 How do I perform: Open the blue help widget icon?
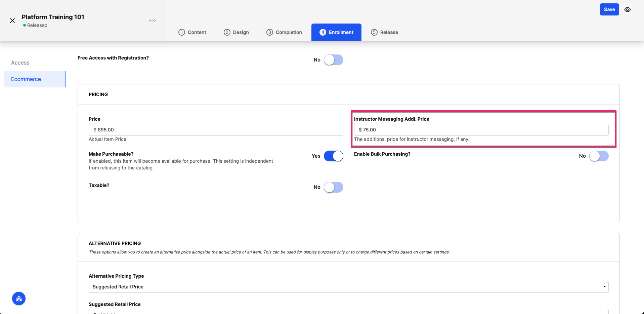(x=19, y=299)
